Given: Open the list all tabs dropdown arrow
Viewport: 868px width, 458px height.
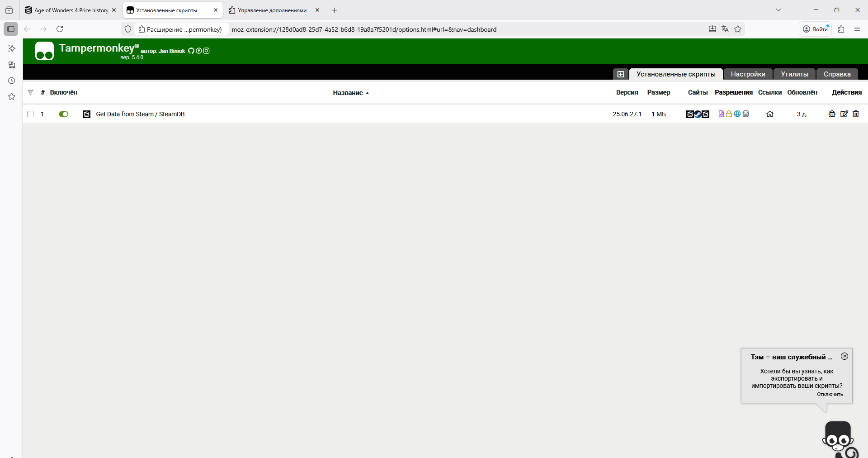Looking at the screenshot, I should (778, 10).
